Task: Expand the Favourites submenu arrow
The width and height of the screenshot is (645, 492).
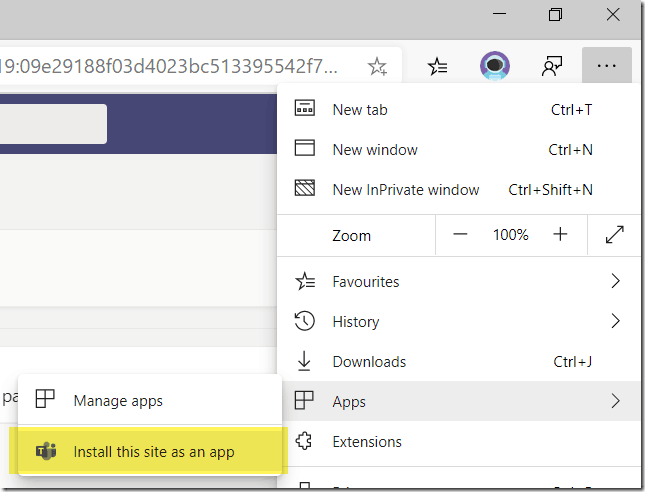Action: click(615, 282)
